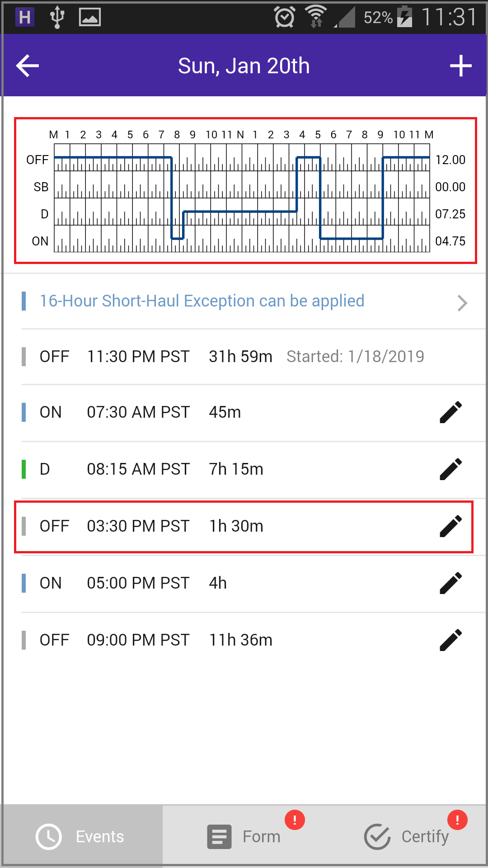Edit the OFF 03:30 PM event
The image size is (488, 868).
pos(451,526)
